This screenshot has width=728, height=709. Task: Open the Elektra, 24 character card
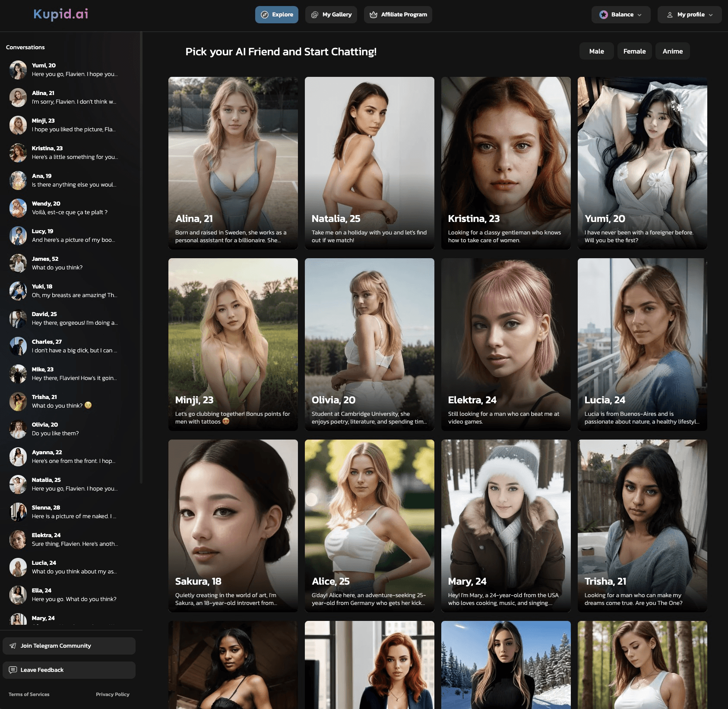point(506,345)
